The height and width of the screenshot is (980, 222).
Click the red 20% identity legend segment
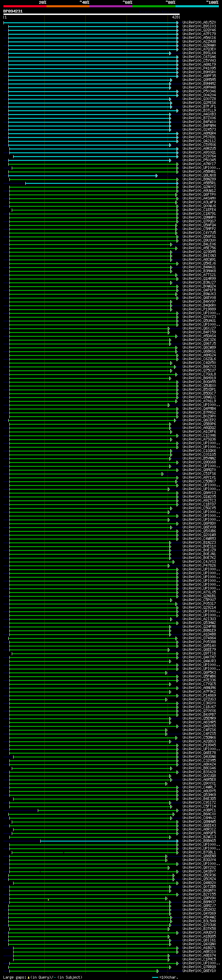click(x=25, y=6)
